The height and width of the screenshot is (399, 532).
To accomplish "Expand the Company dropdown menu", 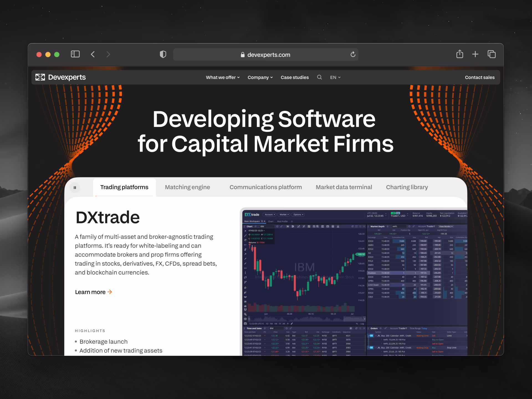I will (x=260, y=77).
